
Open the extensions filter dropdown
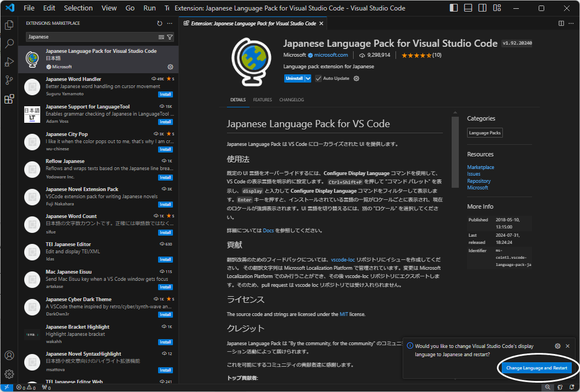170,36
